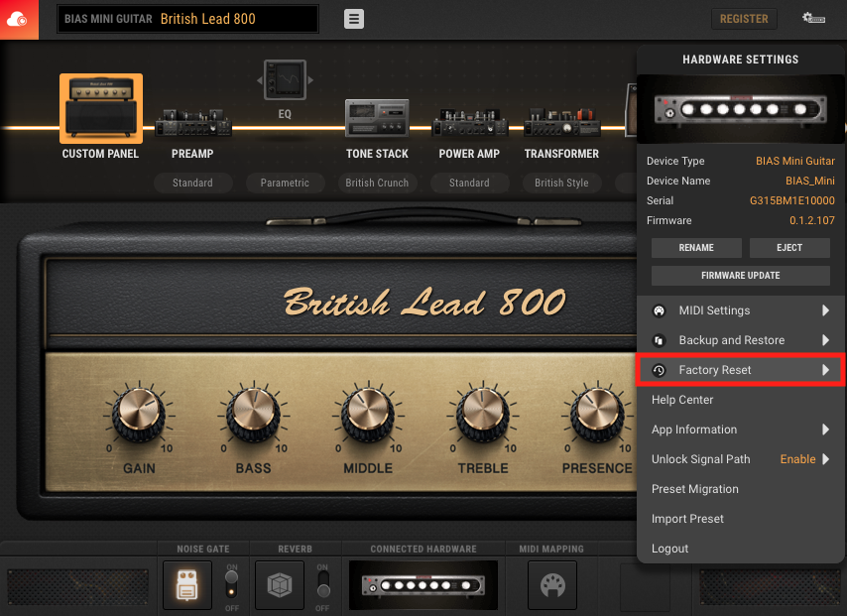Click the left arrow beside EQ module
The image size is (847, 616).
click(x=260, y=80)
